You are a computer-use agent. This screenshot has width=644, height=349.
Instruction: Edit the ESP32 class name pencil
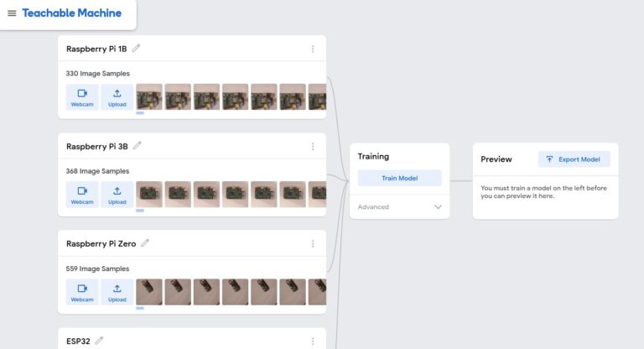(99, 341)
